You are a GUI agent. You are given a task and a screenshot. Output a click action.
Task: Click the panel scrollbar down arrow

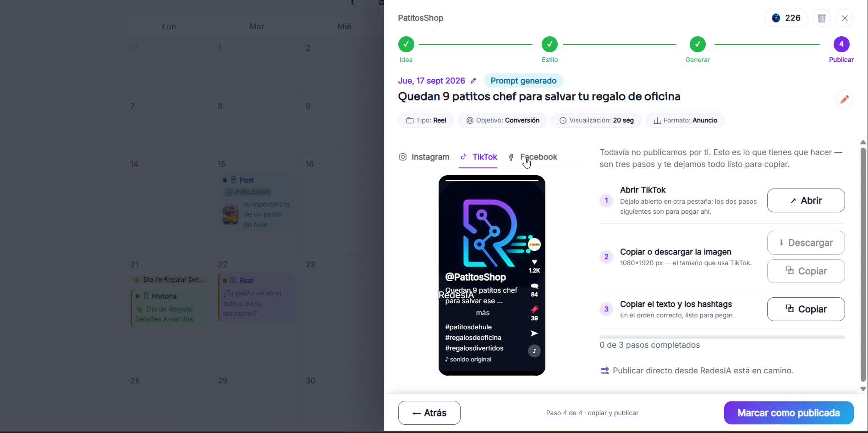863,389
